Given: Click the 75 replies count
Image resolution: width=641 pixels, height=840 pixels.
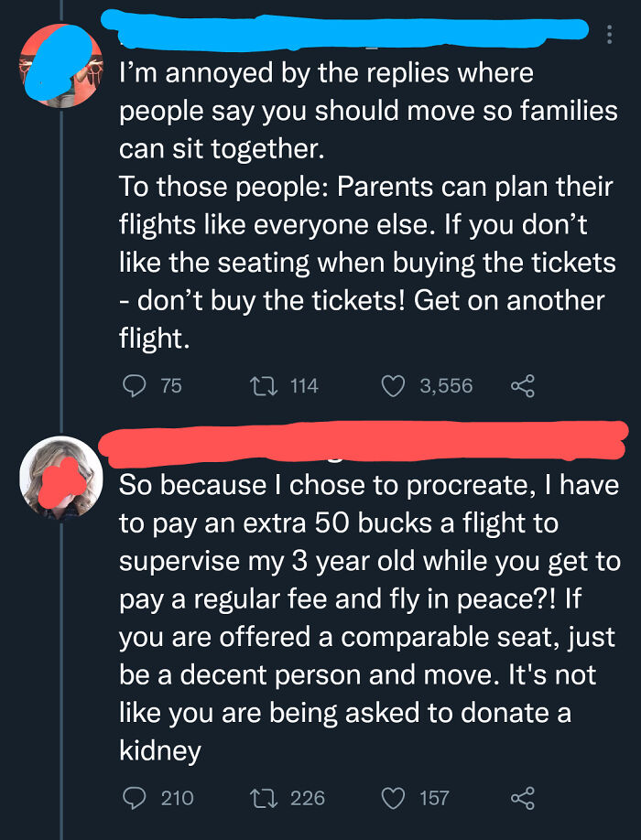Looking at the screenshot, I should pos(171,386).
